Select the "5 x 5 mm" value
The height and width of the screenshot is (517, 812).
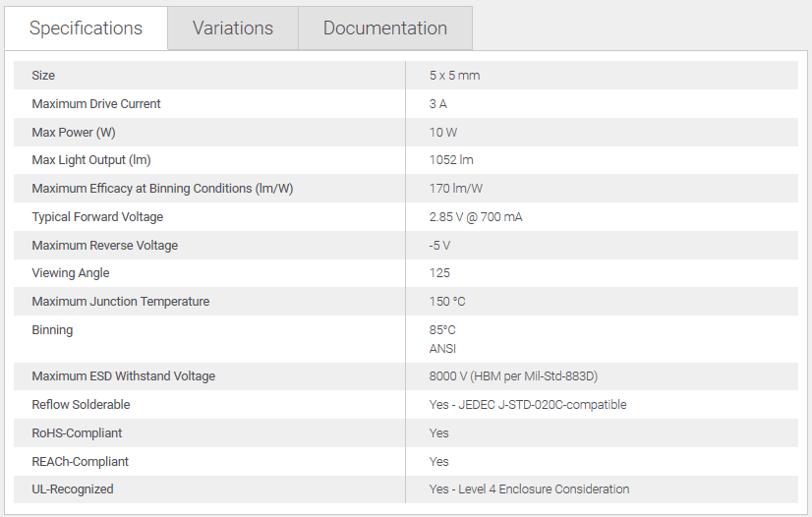pyautogui.click(x=454, y=76)
